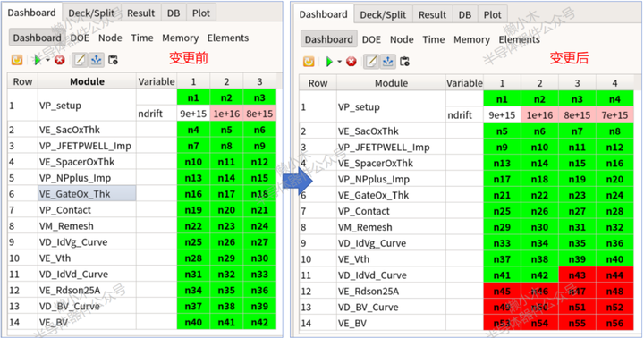This screenshot has width=644, height=338.
Task: Select Memory view in left window
Action: 181,38
